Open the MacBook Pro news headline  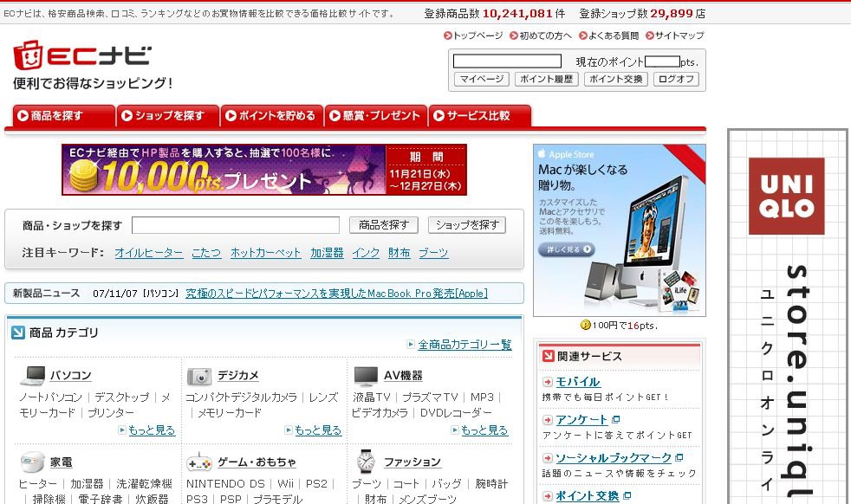(x=336, y=294)
